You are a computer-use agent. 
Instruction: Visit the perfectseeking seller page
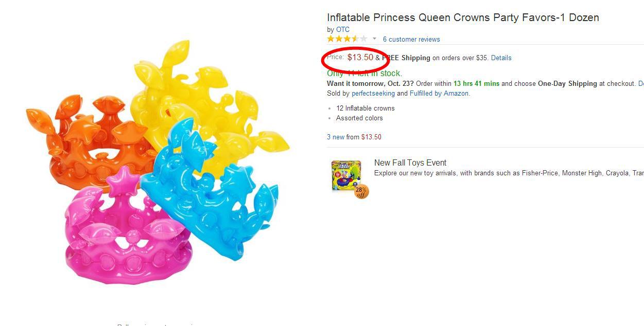click(x=373, y=94)
